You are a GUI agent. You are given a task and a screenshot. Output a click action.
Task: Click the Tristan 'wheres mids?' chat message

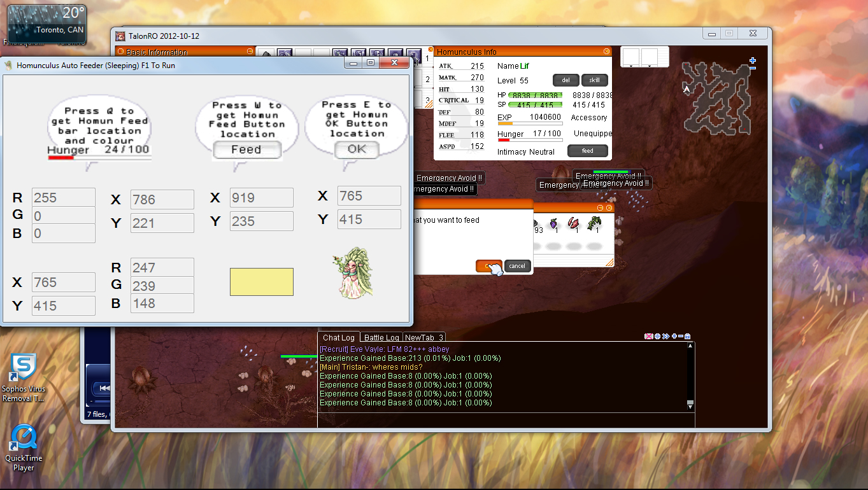(x=372, y=367)
